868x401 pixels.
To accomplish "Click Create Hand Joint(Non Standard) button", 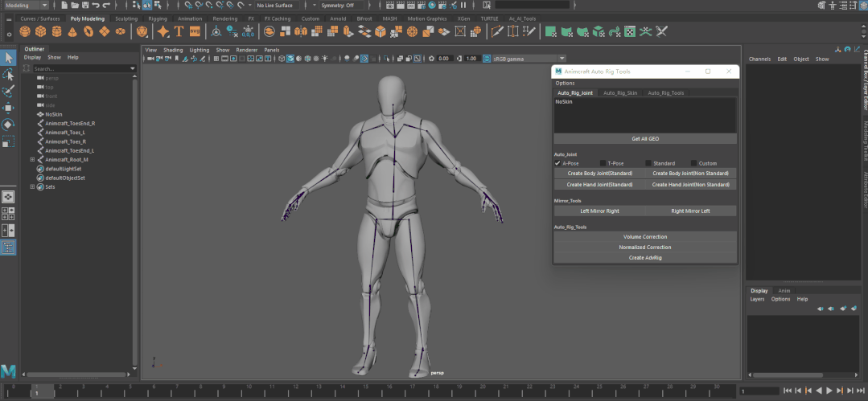I will point(691,184).
